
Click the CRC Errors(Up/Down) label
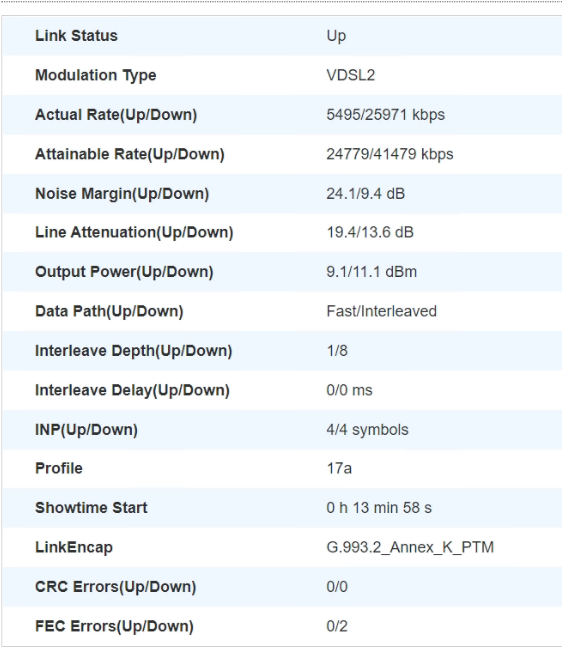116,587
